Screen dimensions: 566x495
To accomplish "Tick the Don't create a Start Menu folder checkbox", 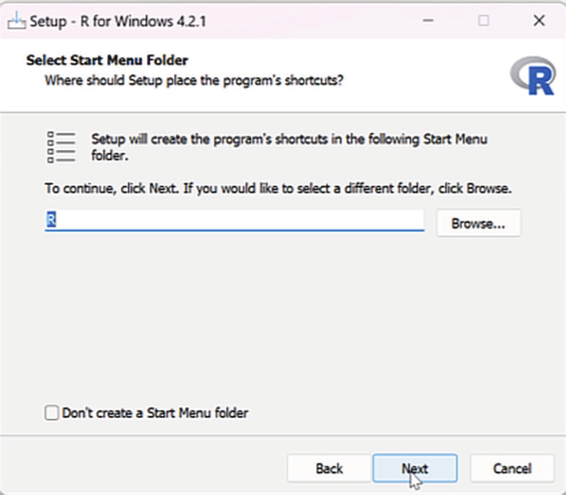I will pos(52,413).
